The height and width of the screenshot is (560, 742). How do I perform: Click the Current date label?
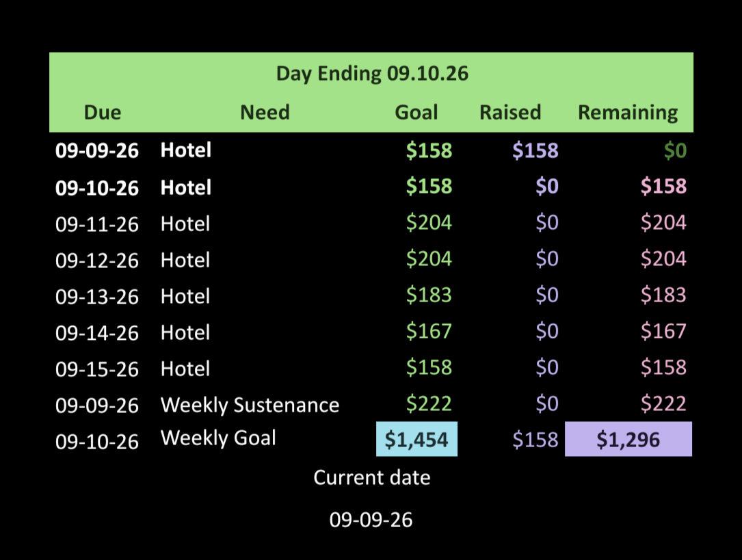click(372, 478)
